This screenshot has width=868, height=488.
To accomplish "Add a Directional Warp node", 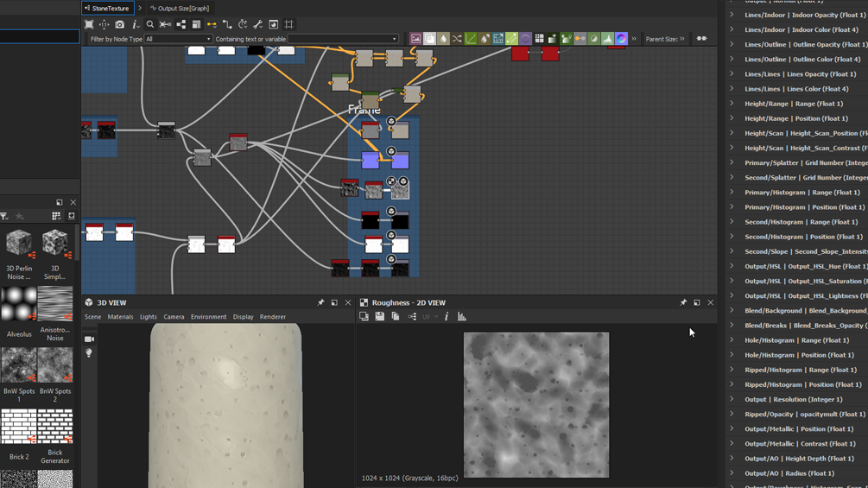I will click(485, 38).
